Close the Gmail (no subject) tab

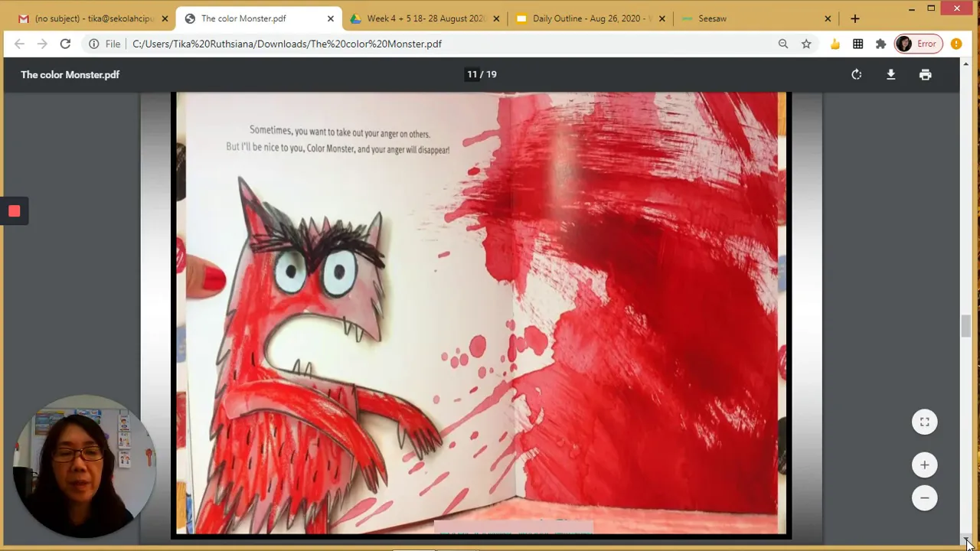click(165, 18)
